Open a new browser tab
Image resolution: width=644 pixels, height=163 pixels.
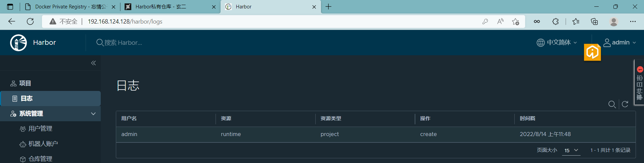[x=328, y=7]
